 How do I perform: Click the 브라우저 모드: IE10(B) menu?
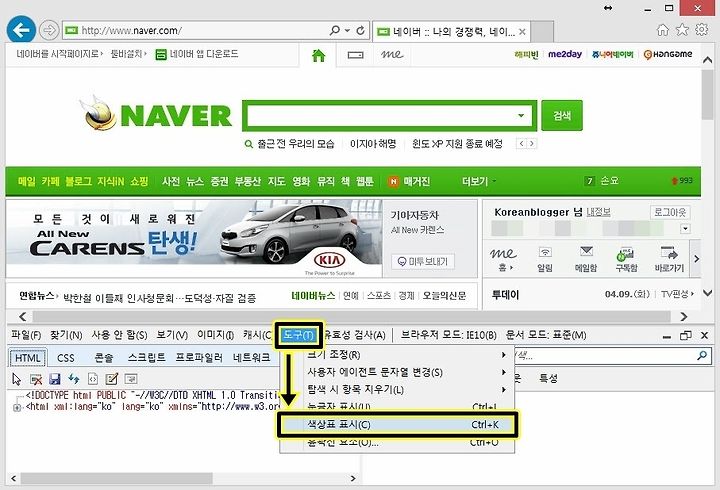[x=449, y=335]
